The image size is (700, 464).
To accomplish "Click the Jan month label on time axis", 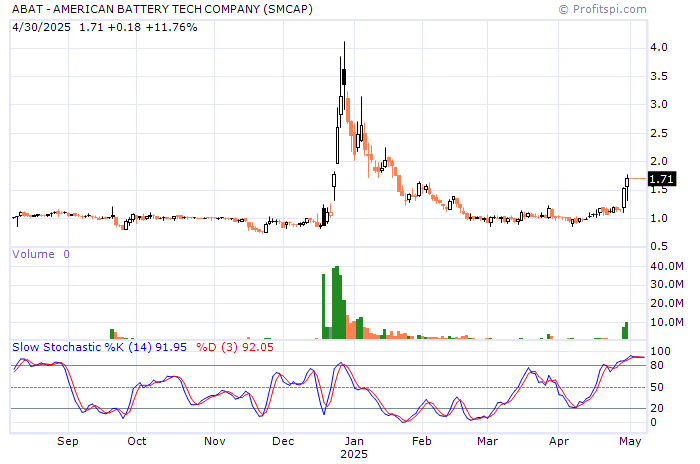I will pyautogui.click(x=354, y=441).
